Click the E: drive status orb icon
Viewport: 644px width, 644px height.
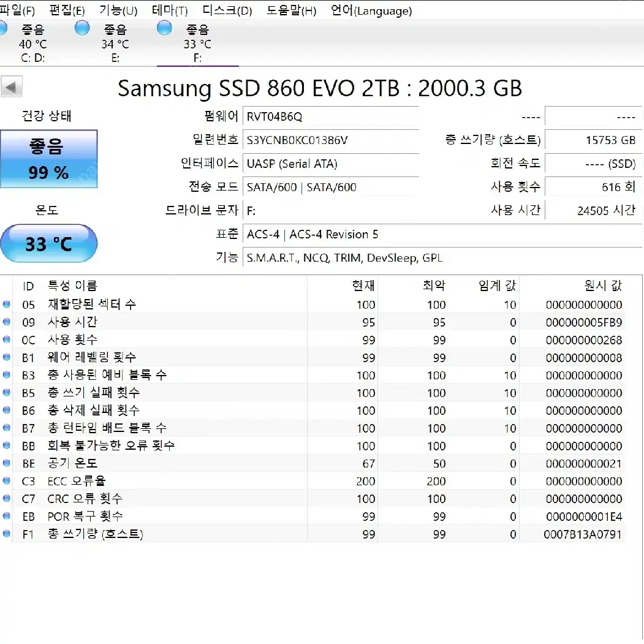82,28
